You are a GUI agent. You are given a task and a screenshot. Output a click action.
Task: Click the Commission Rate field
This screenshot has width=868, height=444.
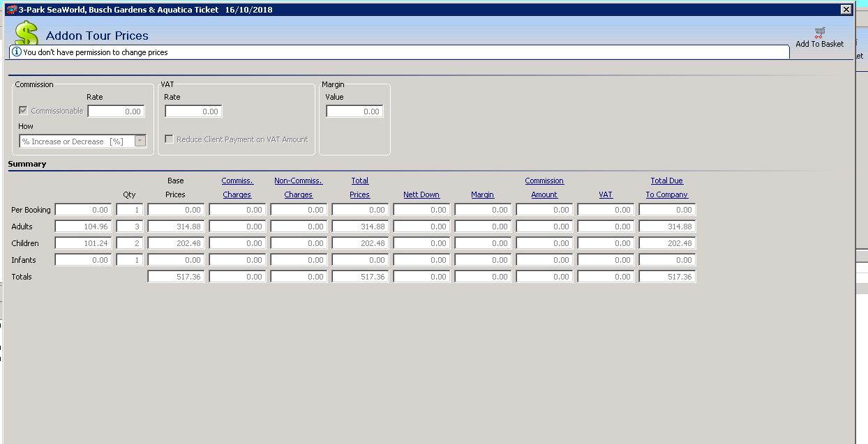click(x=116, y=112)
